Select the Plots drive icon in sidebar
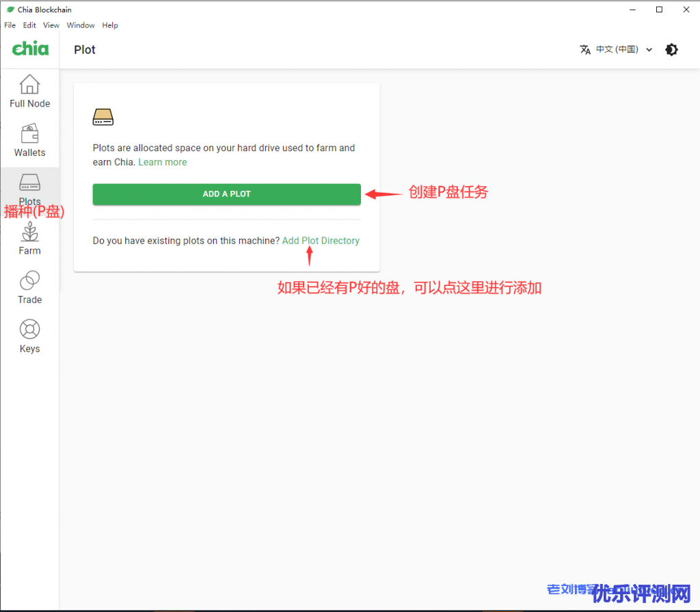The image size is (700, 612). click(30, 183)
